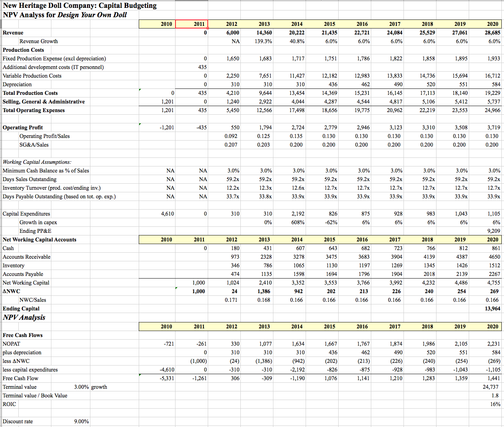Select the red-highlighted 2011 column header cell
Viewport: 504px width, 427px height.
(192, 24)
